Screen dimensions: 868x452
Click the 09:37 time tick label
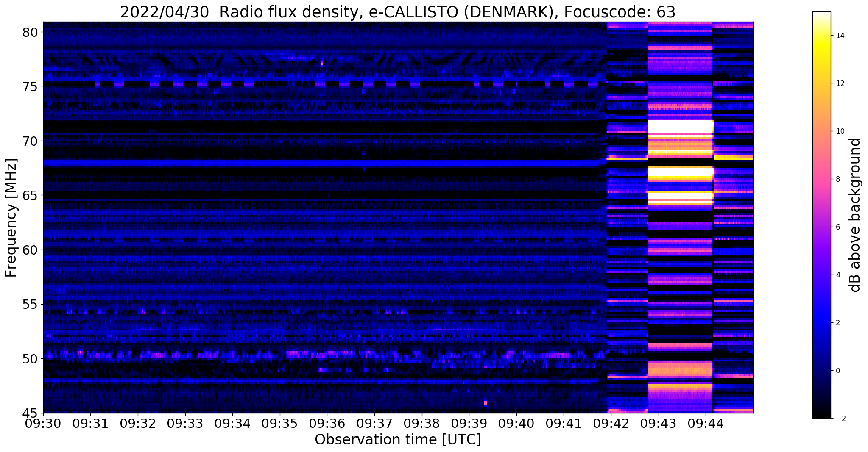click(x=374, y=423)
